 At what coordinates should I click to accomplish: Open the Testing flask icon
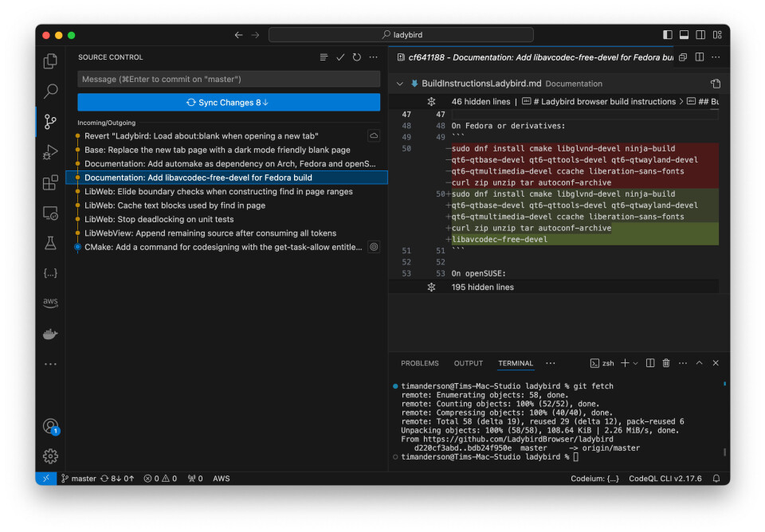point(50,243)
